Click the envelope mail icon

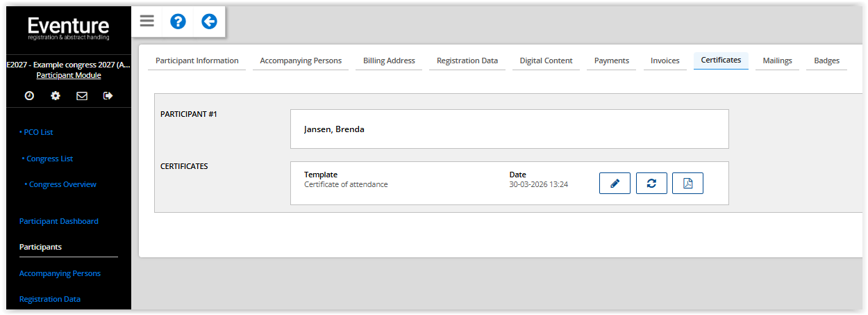[82, 96]
